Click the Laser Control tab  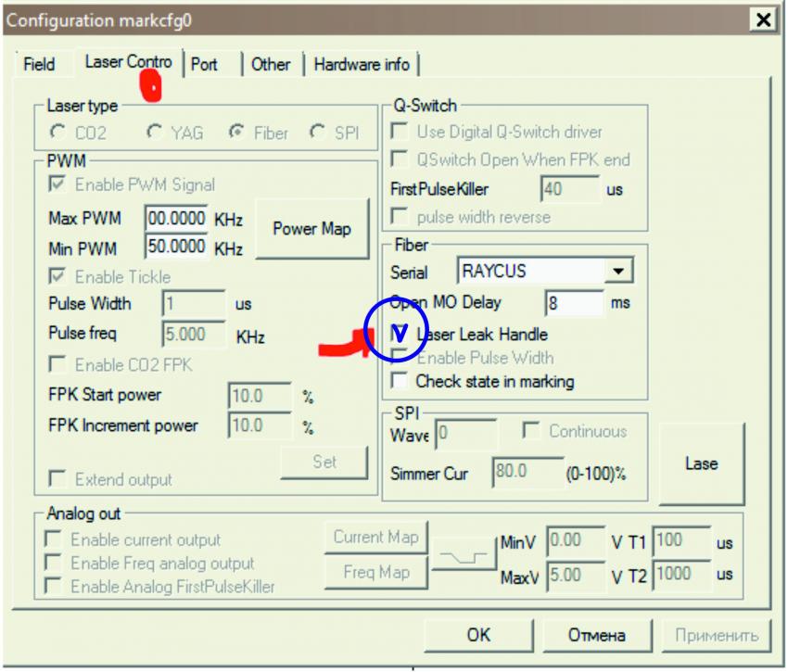(x=128, y=63)
